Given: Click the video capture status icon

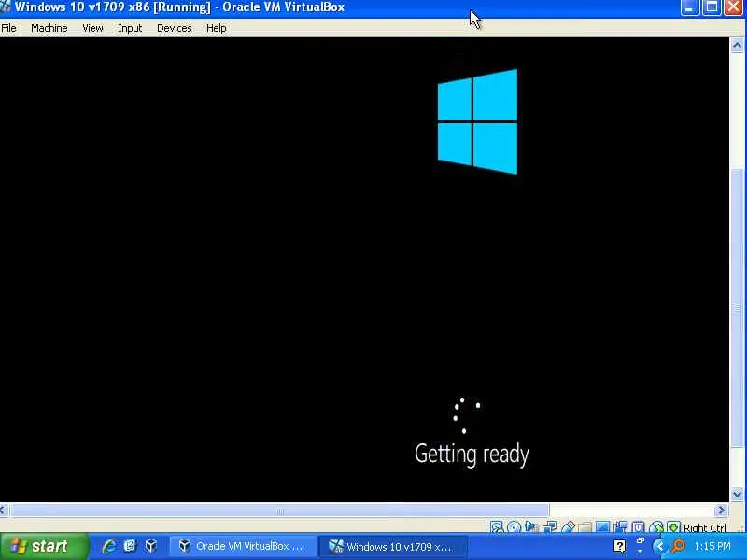Looking at the screenshot, I should pos(621,526).
